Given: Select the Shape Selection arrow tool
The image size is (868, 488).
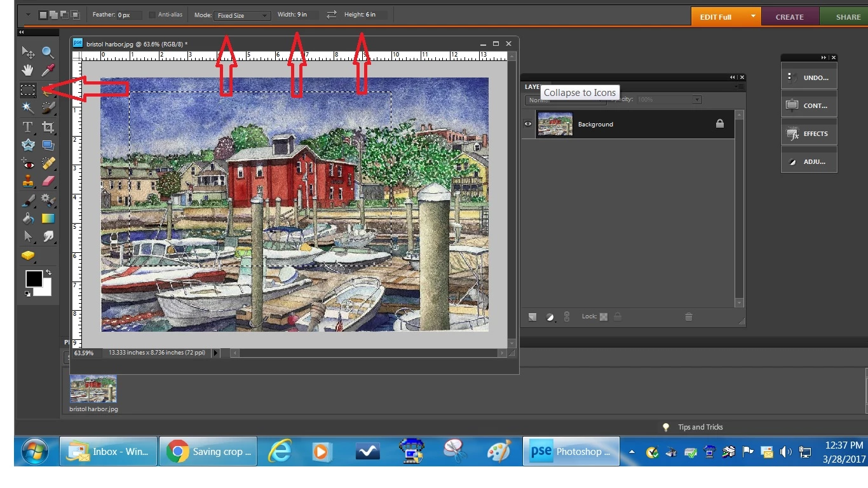Looking at the screenshot, I should tap(28, 237).
